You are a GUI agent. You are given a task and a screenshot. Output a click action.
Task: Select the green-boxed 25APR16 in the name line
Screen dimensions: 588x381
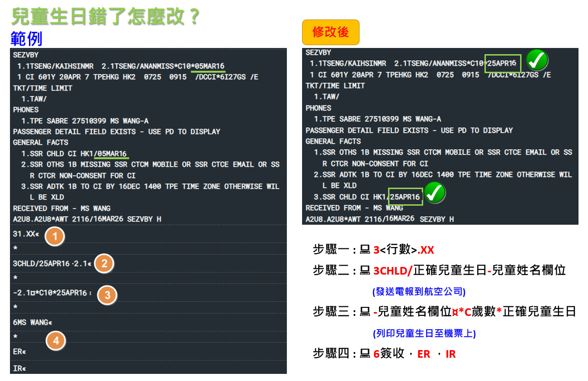503,64
